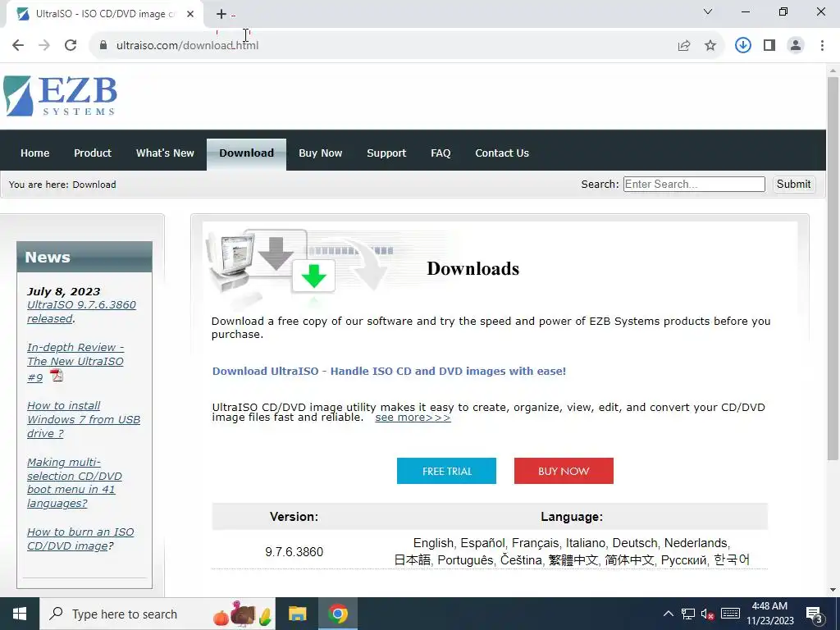
Task: Click the blue FREE TRIAL button
Action: click(x=446, y=471)
